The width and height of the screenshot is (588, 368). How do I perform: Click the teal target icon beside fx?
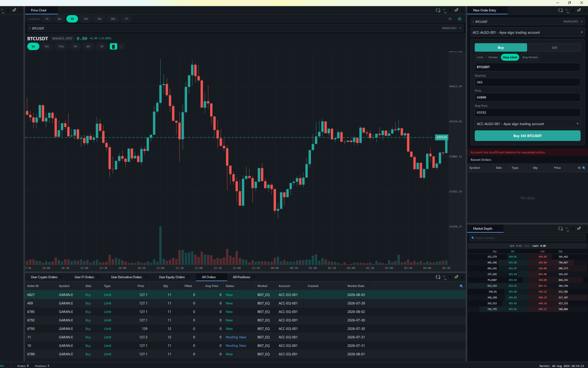[459, 19]
